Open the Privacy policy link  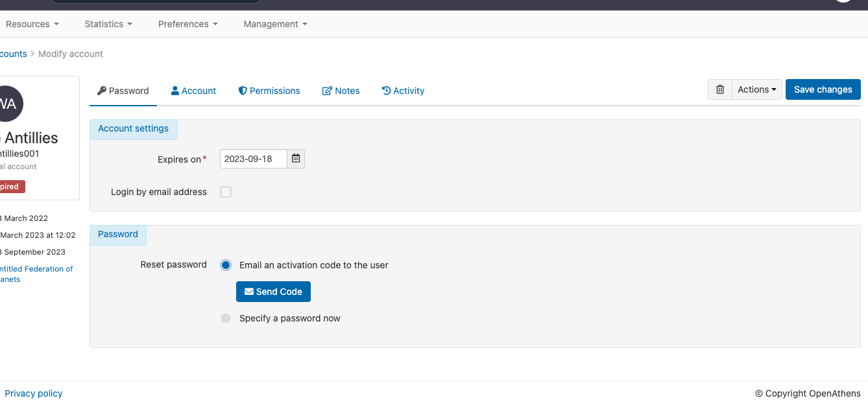pyautogui.click(x=33, y=393)
